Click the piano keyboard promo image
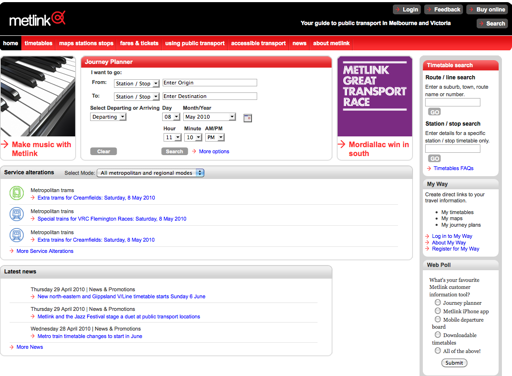The width and height of the screenshot is (512, 376). point(38,96)
